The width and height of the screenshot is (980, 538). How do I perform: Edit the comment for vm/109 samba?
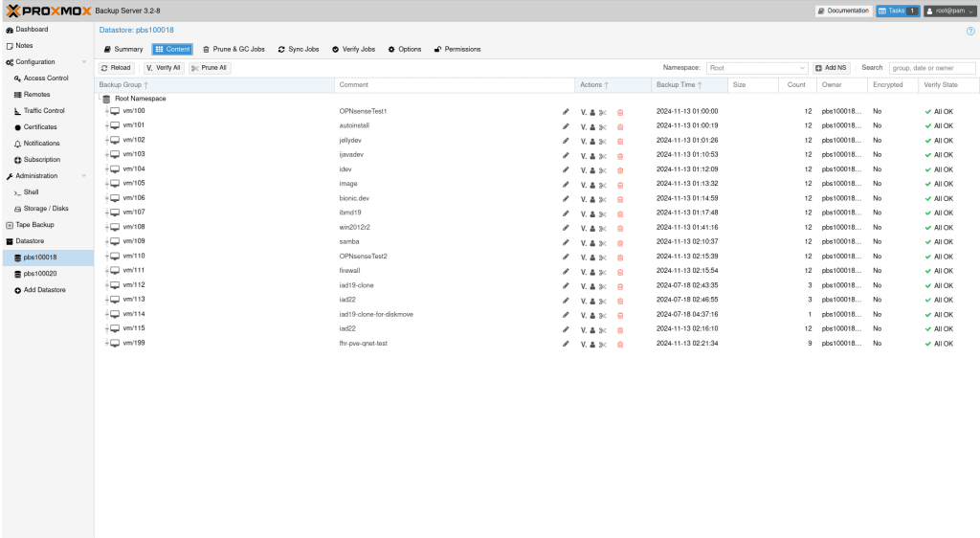[566, 242]
